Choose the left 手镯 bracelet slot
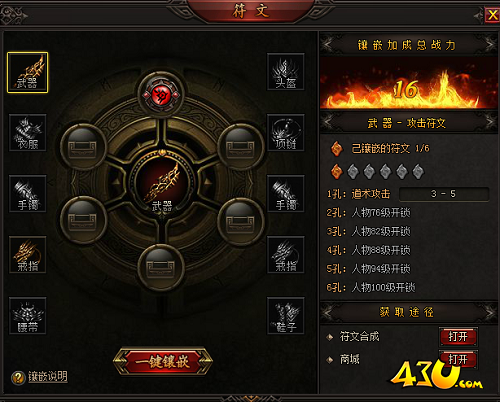 [28, 194]
